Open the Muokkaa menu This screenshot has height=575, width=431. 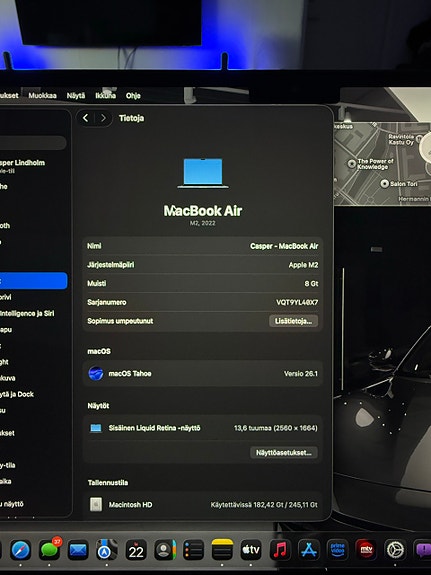coord(43,96)
